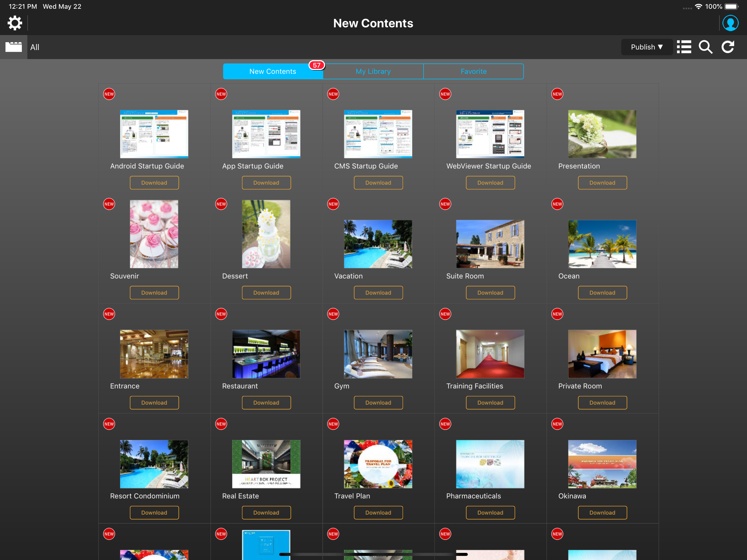Tap NEW badge on Android Startup Guide

pyautogui.click(x=109, y=94)
